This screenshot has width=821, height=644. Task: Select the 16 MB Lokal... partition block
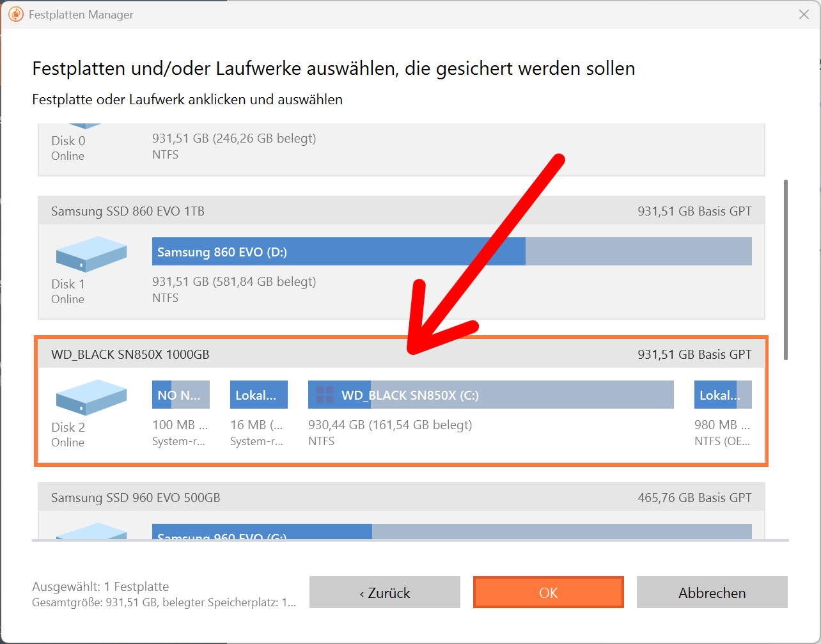point(259,395)
